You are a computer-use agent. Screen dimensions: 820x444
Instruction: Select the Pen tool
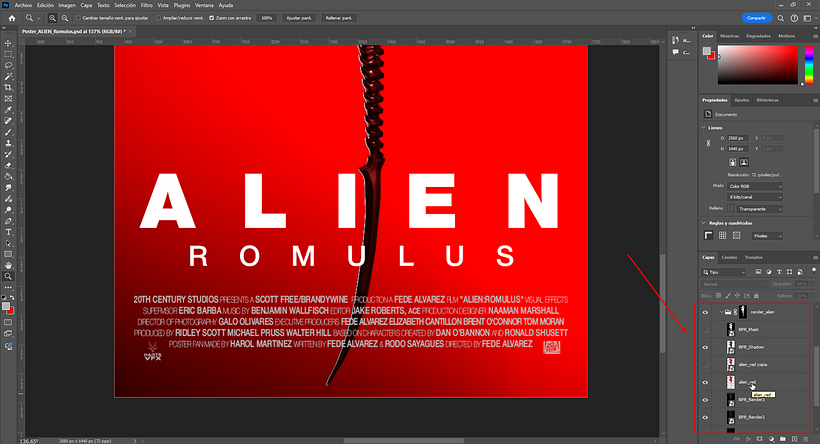8,221
